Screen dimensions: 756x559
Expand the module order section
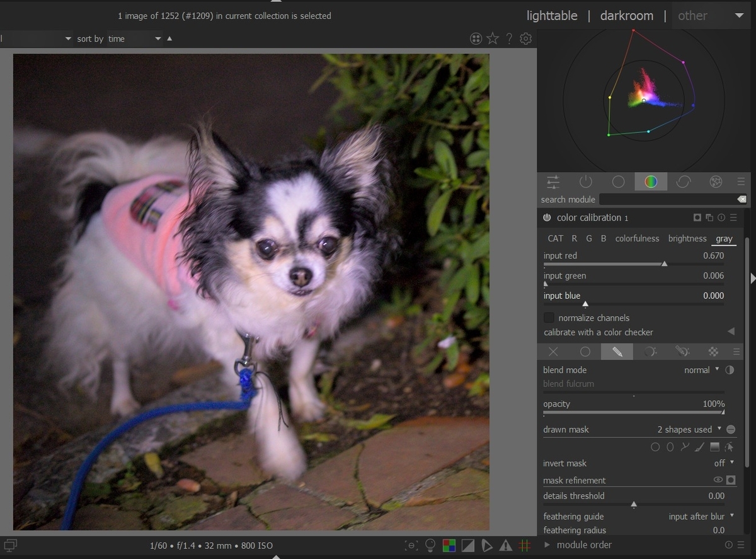click(547, 545)
